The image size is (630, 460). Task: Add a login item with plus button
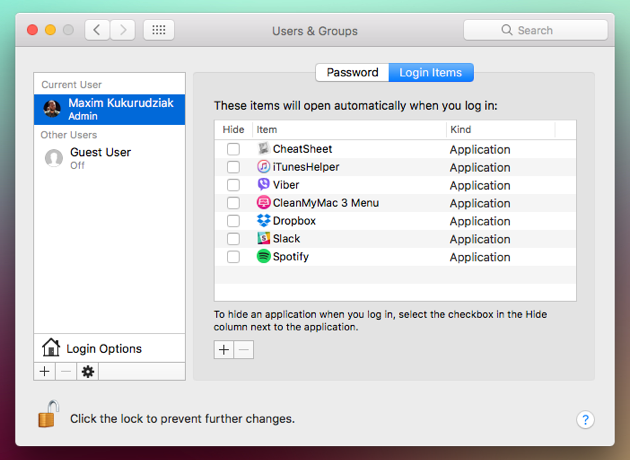point(224,350)
